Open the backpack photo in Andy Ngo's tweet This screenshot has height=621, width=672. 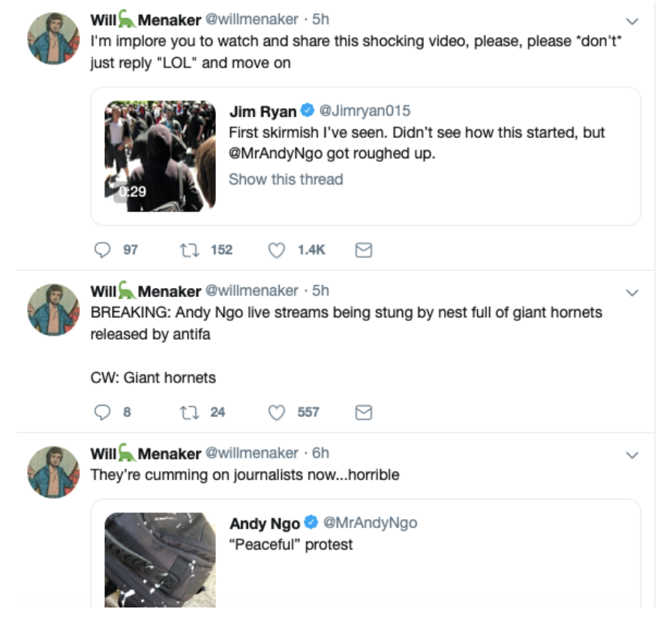(160, 559)
